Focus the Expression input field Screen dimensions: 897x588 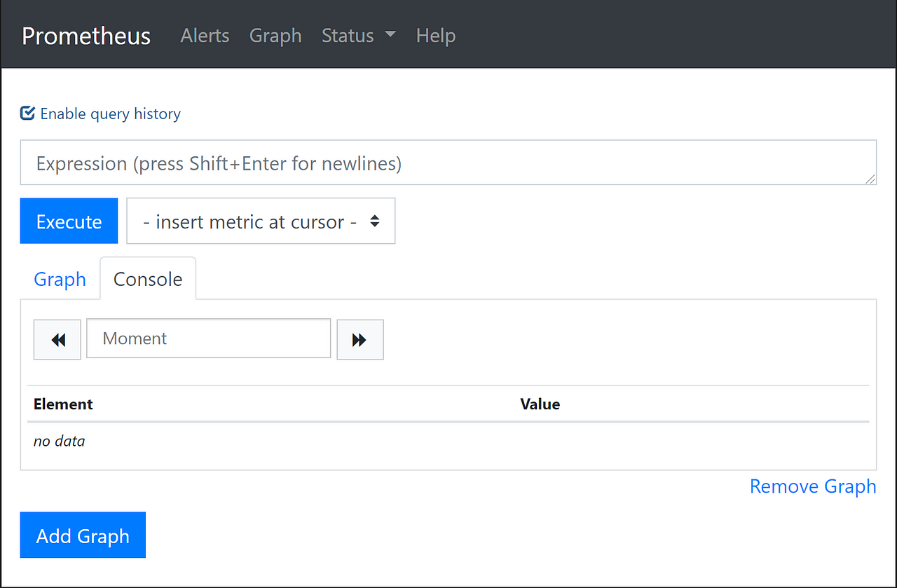(x=448, y=163)
